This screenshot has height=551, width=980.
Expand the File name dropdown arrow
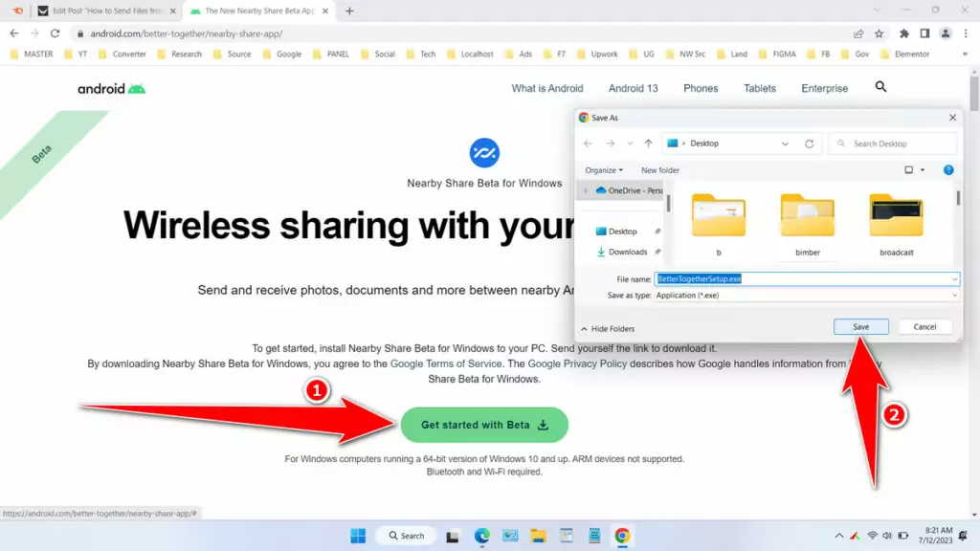[954, 279]
